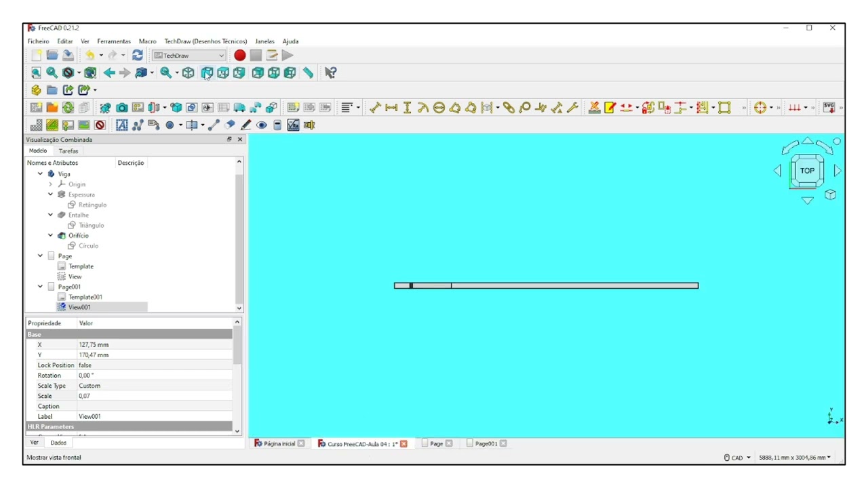Click the Link dimension chain icon
This screenshot has height=488, width=868.
pyautogui.click(x=509, y=108)
